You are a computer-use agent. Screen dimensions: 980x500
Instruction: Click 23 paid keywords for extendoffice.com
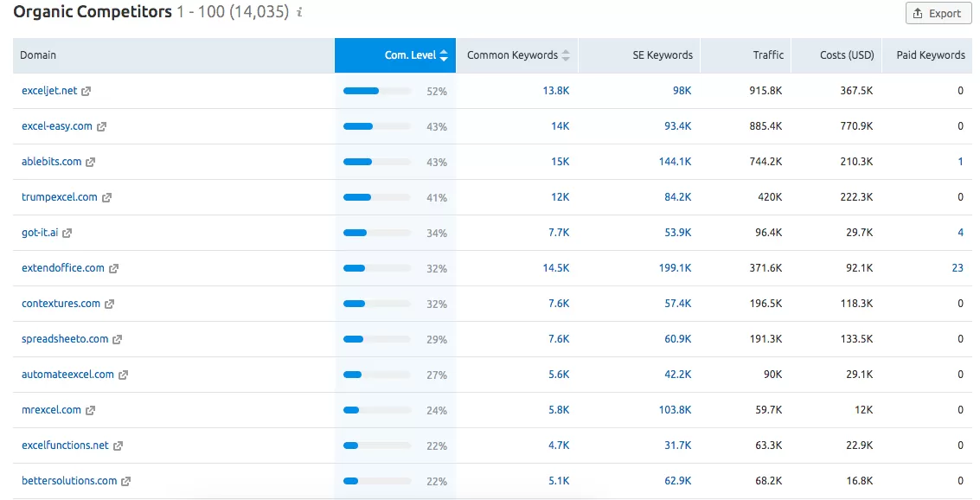click(958, 267)
